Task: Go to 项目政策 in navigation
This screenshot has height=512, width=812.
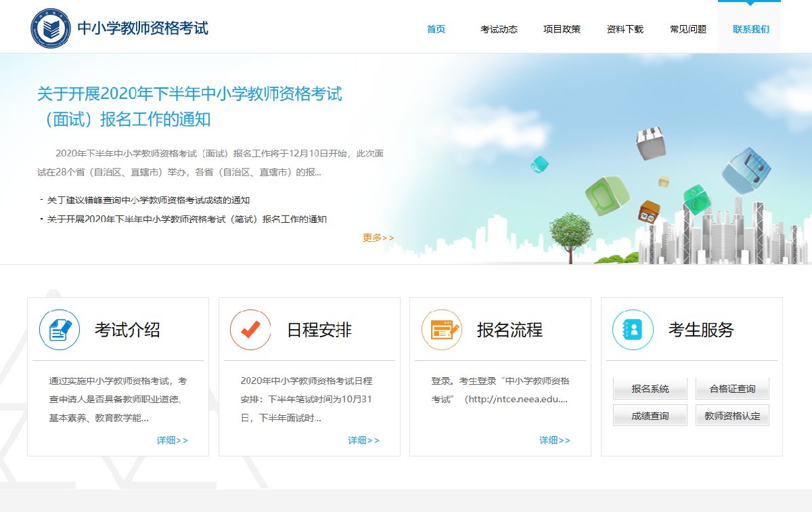Action: point(562,29)
